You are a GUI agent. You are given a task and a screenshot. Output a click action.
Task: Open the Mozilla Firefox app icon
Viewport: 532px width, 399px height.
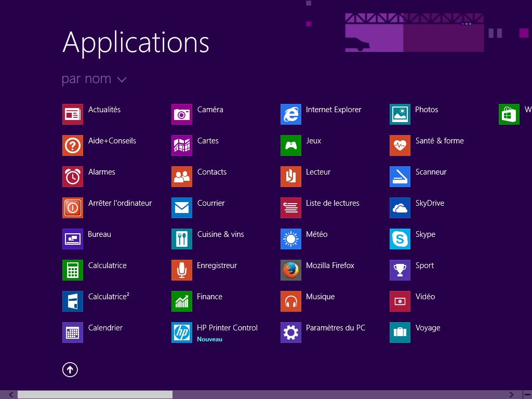click(290, 270)
